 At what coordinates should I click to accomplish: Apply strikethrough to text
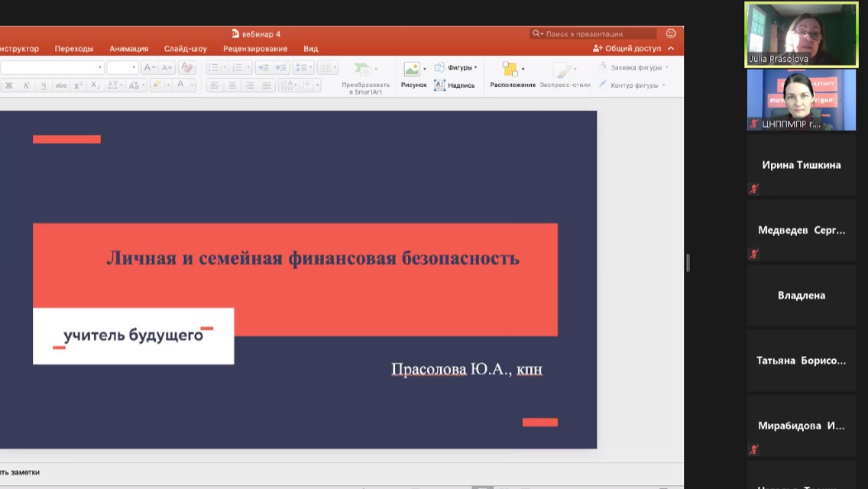coord(60,84)
